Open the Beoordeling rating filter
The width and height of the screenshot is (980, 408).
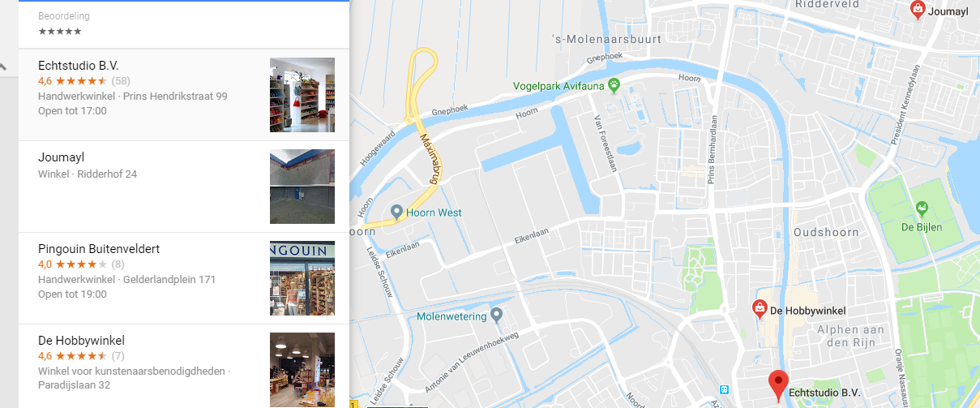click(x=184, y=24)
